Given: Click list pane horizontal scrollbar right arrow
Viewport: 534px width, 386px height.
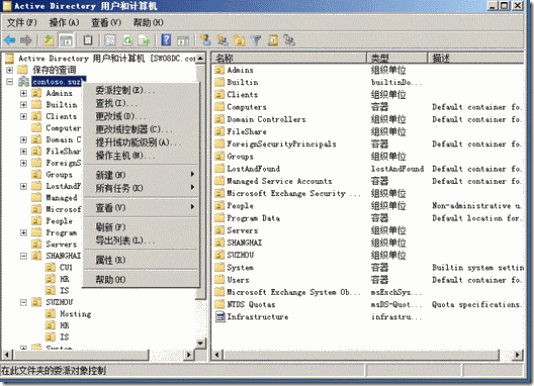Looking at the screenshot, I should click(517, 355).
